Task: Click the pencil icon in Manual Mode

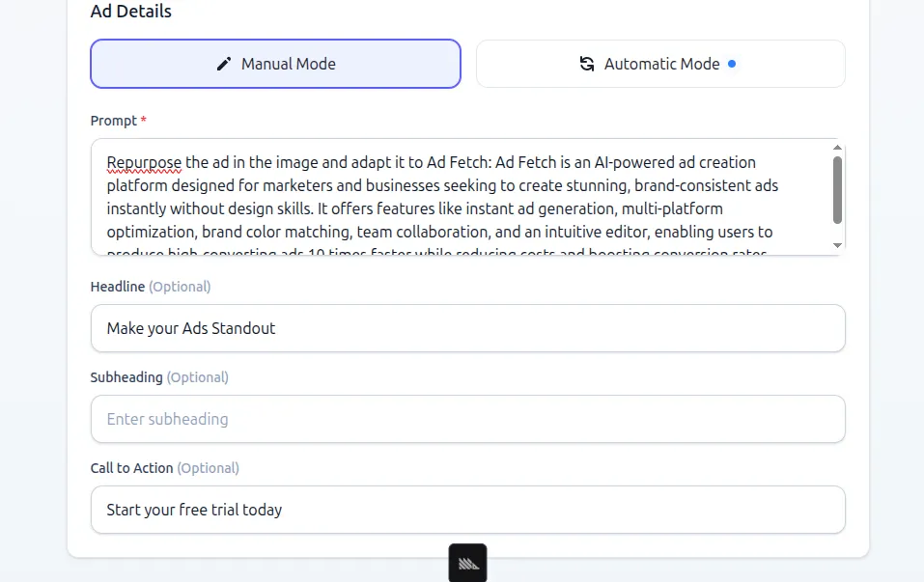Action: coord(224,64)
